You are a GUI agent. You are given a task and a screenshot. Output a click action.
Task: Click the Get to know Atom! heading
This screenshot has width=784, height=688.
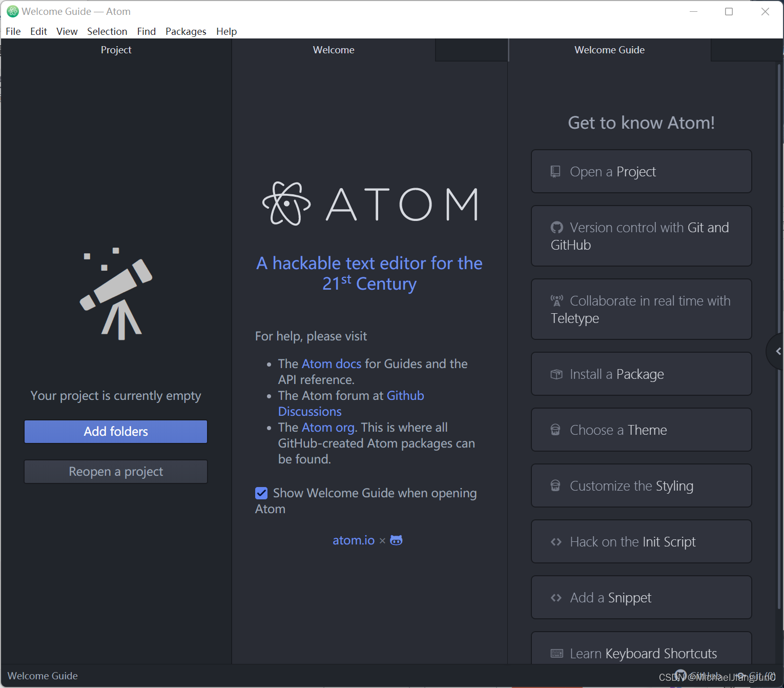(642, 123)
